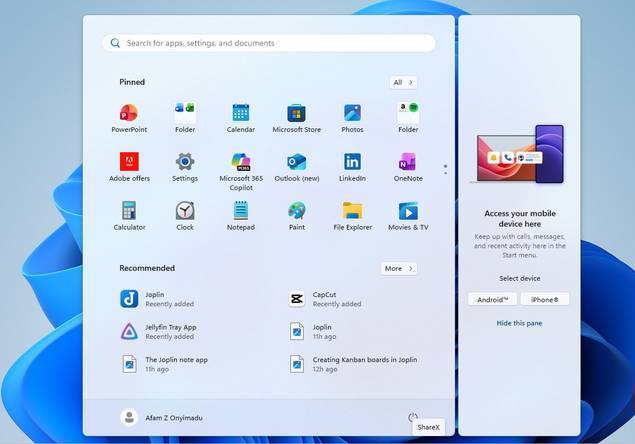
Task: Click the power button icon
Action: coord(413,417)
